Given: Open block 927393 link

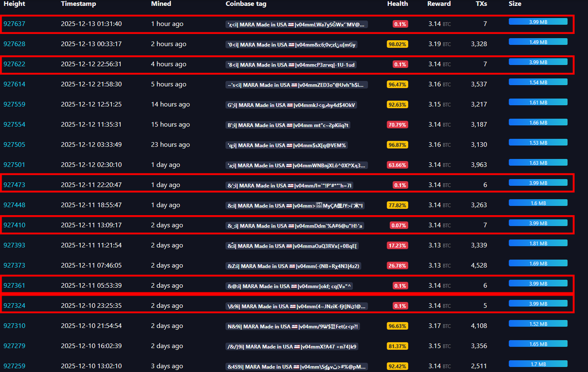Looking at the screenshot, I should pos(14,246).
